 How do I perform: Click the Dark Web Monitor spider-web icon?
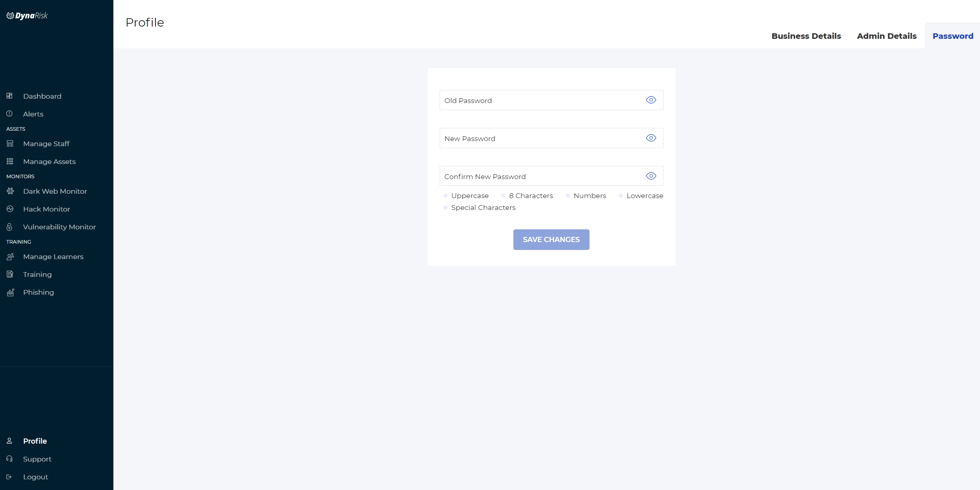[x=10, y=191]
